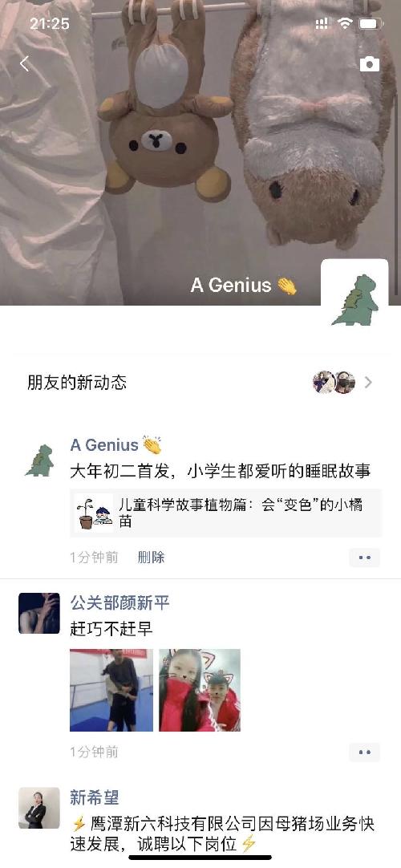The height and width of the screenshot is (868, 401).
Task: Open 公关部颜新平's dark avatar
Action: point(39,614)
